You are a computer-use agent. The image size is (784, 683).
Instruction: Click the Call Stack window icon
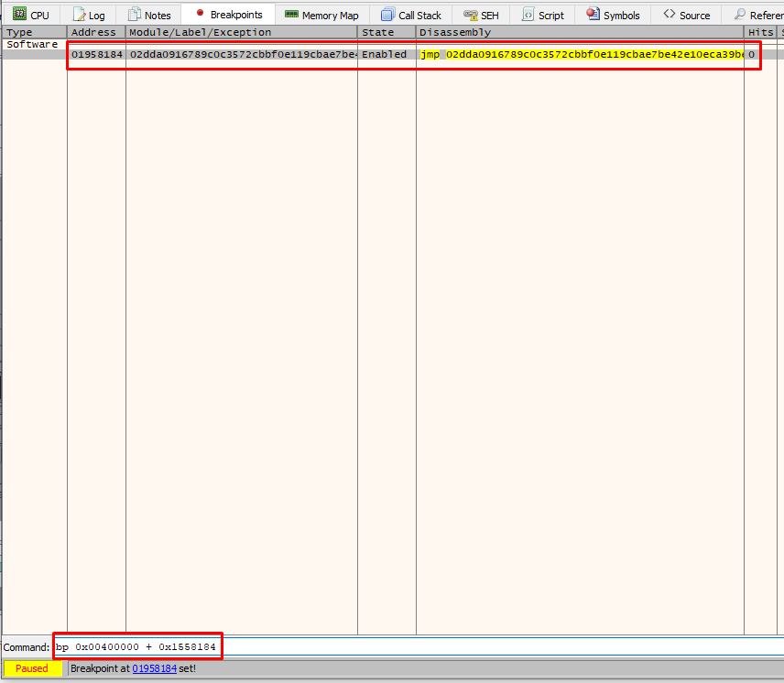[x=387, y=15]
